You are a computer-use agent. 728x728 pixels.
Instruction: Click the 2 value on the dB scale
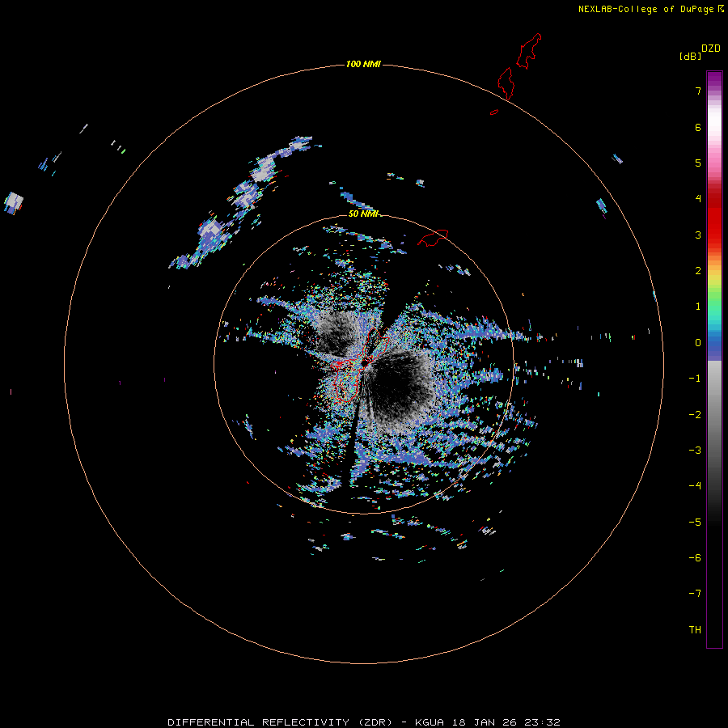click(x=698, y=271)
